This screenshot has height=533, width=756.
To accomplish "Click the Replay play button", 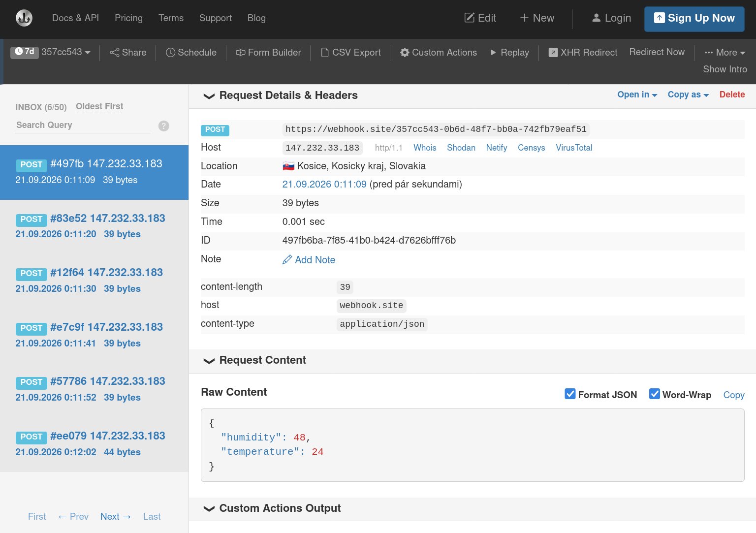I will [x=509, y=52].
